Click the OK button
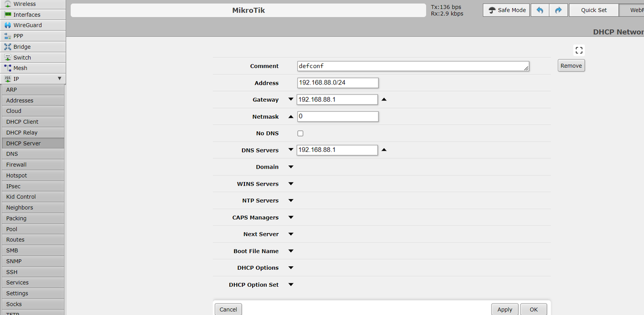The width and height of the screenshot is (644, 315). point(533,309)
